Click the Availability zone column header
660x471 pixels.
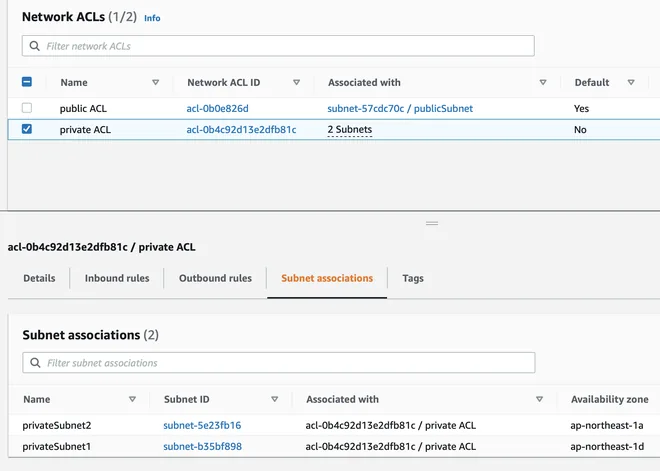tap(609, 399)
